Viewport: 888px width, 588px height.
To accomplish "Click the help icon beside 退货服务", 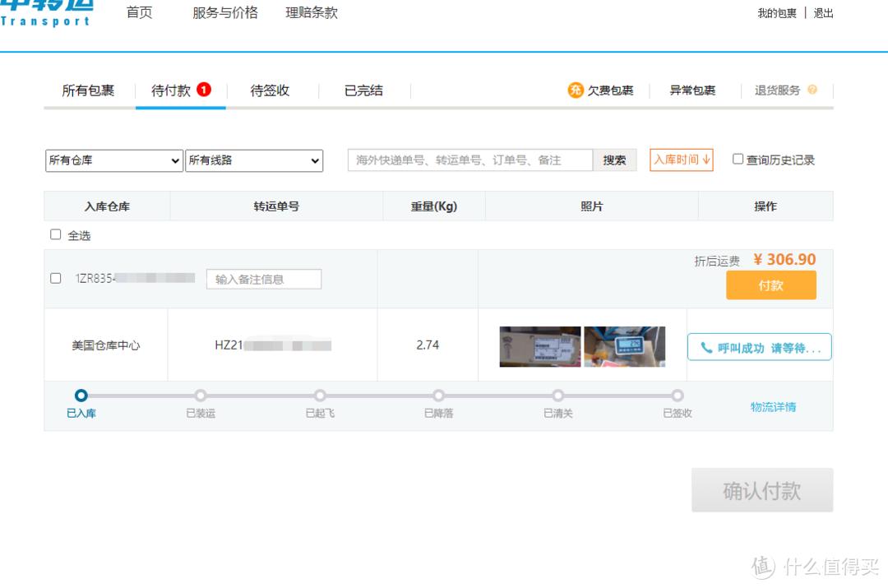I will point(813,90).
